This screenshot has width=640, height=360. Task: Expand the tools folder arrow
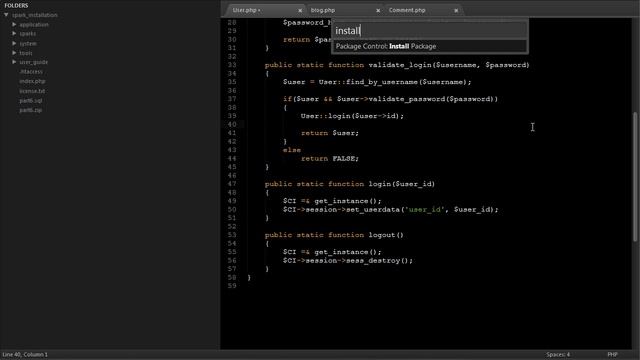coord(14,53)
